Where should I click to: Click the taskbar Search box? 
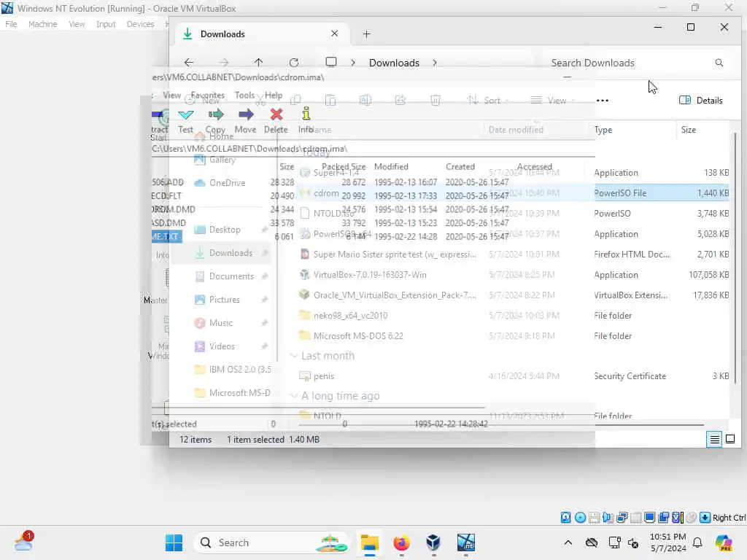click(271, 542)
